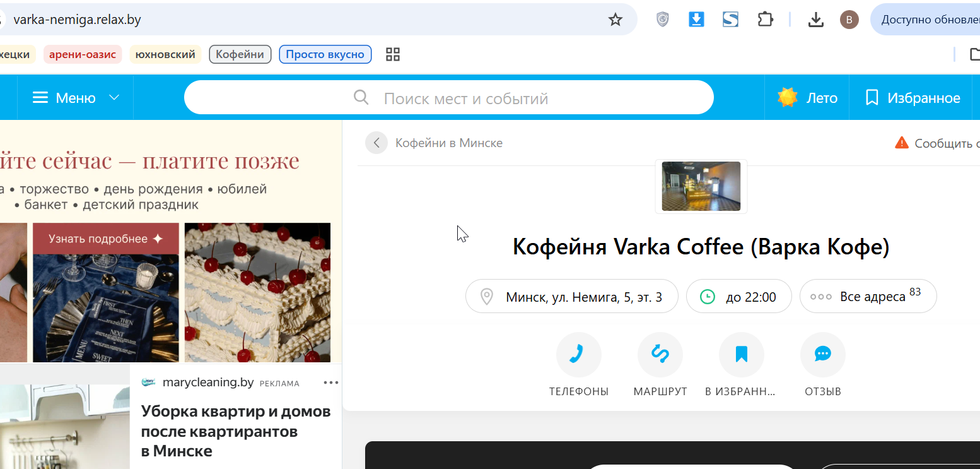Click the hamburger menu icon
Image resolution: width=980 pixels, height=469 pixels.
pyautogui.click(x=40, y=98)
